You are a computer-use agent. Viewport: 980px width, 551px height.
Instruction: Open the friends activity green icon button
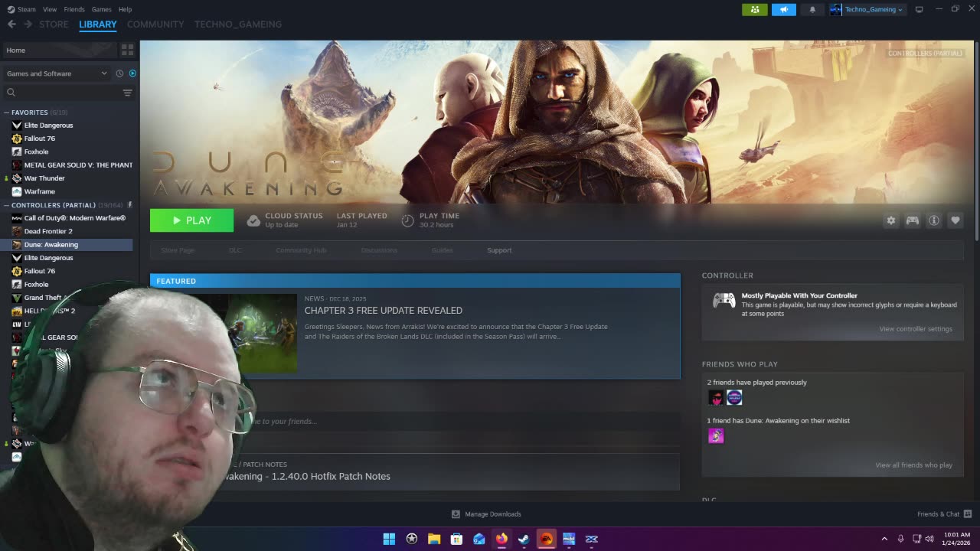754,9
